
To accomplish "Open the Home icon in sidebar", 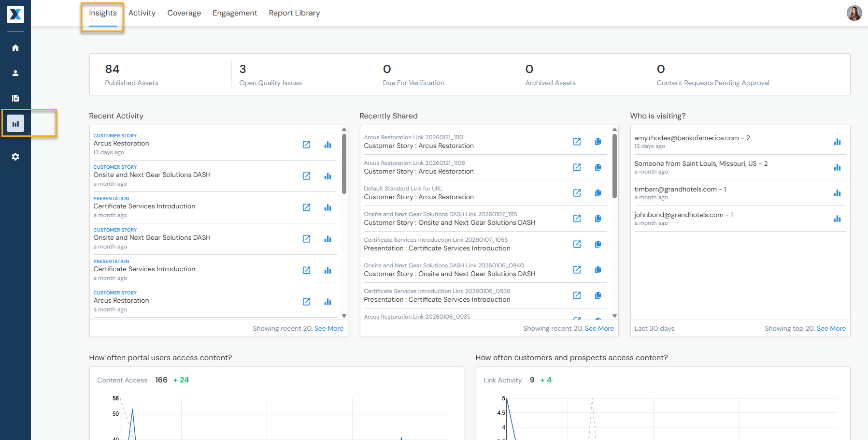I will [15, 48].
